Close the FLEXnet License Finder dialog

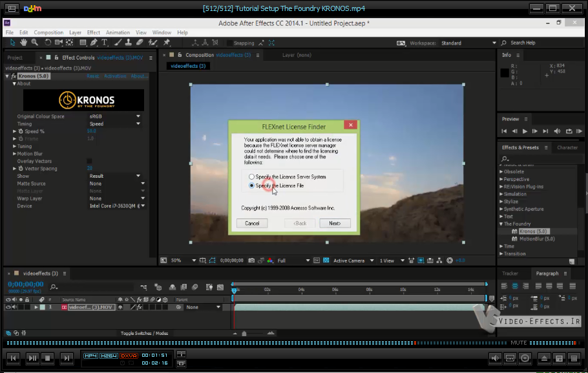[351, 125]
